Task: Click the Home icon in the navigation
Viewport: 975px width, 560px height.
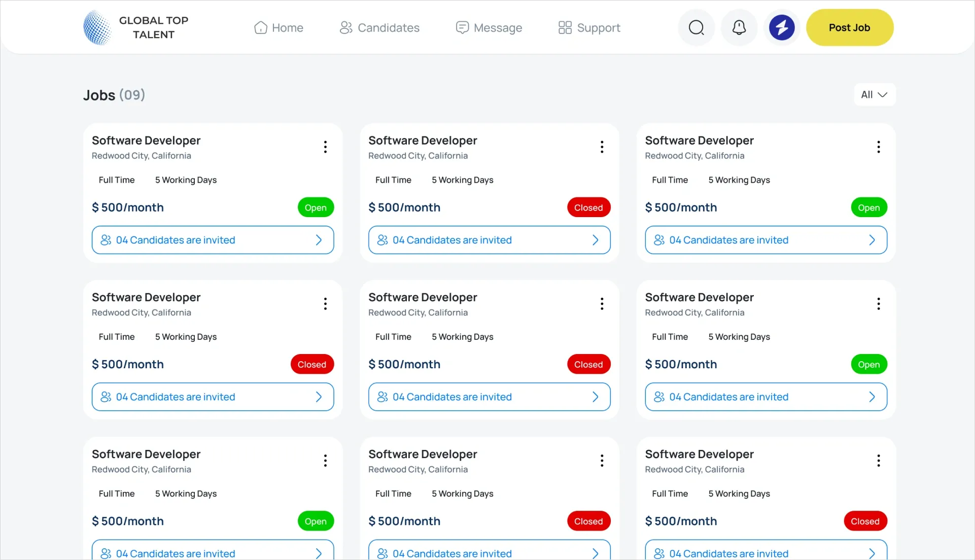Action: point(261,27)
